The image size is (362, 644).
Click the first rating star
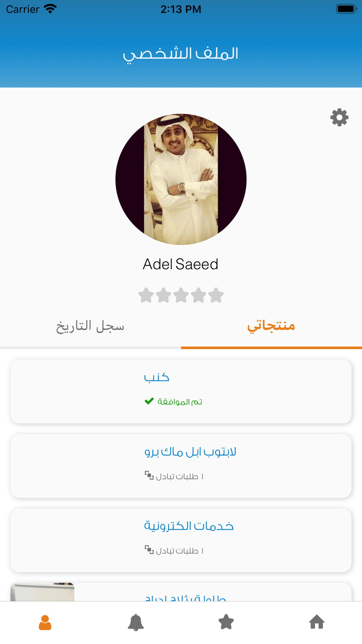coord(146,295)
